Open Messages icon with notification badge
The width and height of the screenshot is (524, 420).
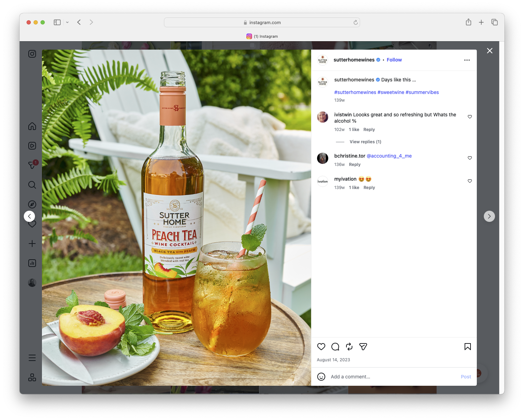pyautogui.click(x=32, y=165)
